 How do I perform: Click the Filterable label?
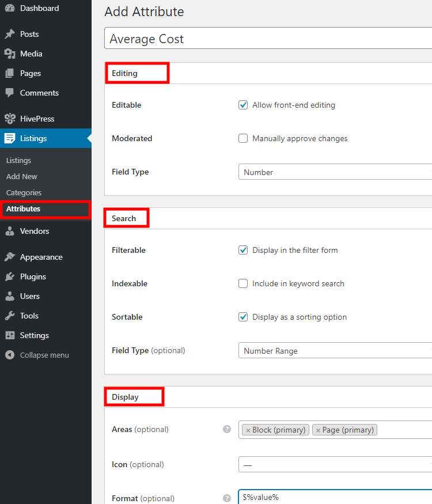point(128,251)
